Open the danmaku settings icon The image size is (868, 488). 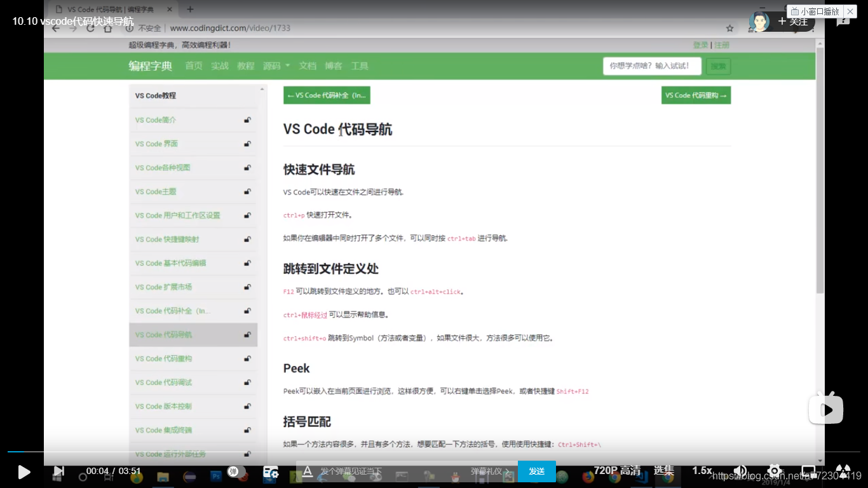(x=271, y=471)
